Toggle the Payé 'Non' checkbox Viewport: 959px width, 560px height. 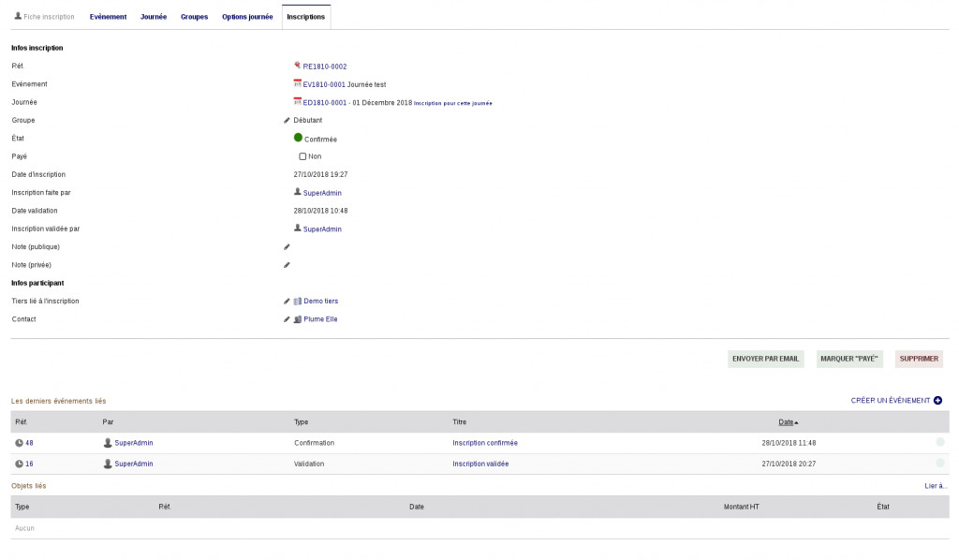(x=302, y=156)
